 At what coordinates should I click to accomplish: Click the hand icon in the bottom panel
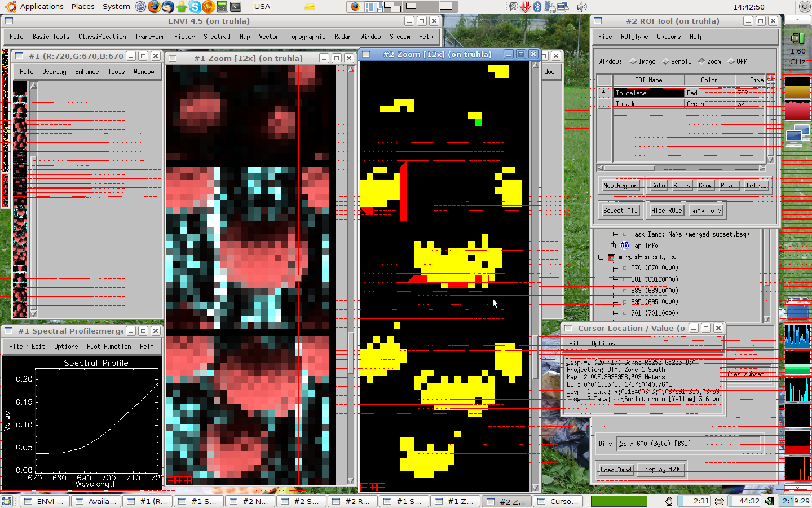click(669, 501)
